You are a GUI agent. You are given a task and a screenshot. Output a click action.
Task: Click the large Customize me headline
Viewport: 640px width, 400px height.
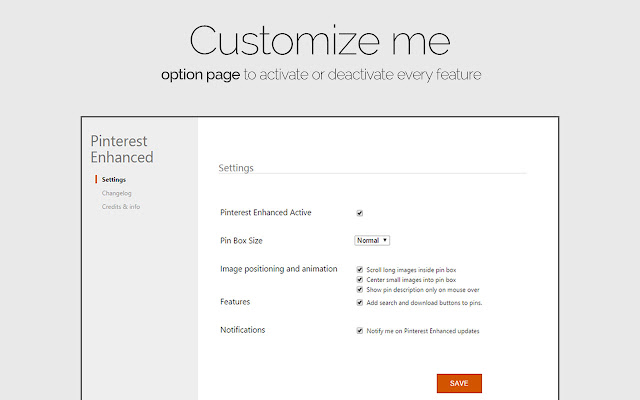tap(320, 40)
